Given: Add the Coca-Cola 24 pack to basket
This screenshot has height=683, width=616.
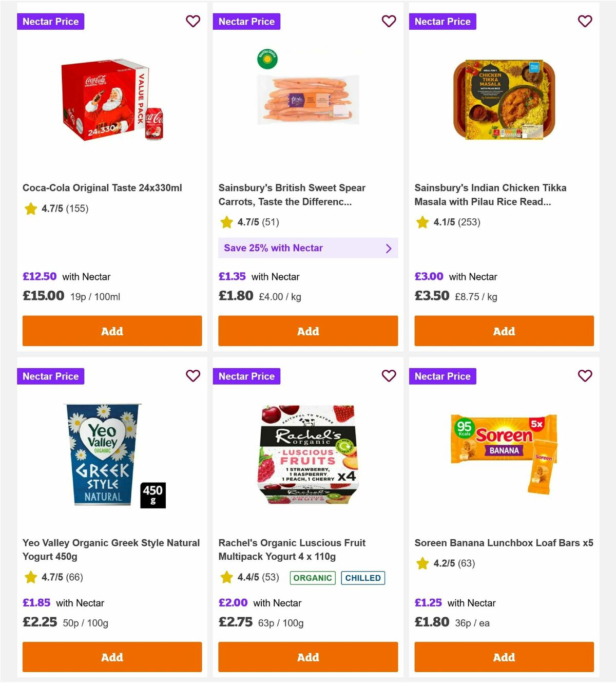Looking at the screenshot, I should (x=112, y=331).
